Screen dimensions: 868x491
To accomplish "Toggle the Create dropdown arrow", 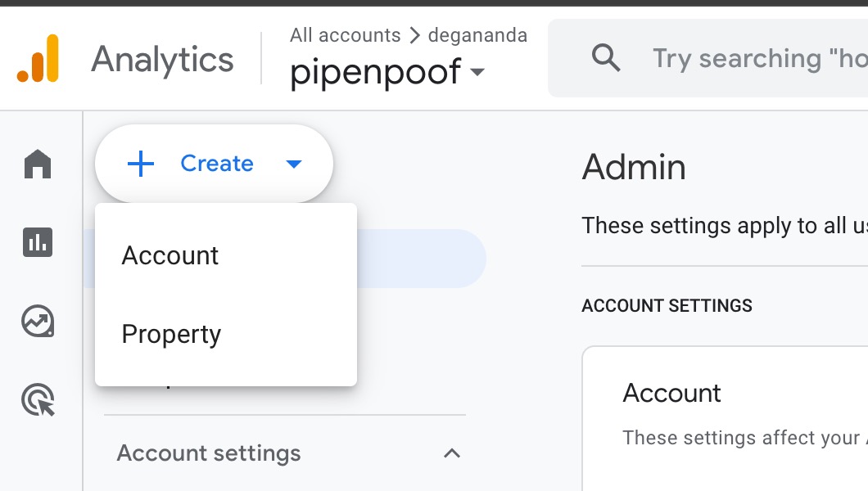I will point(294,164).
